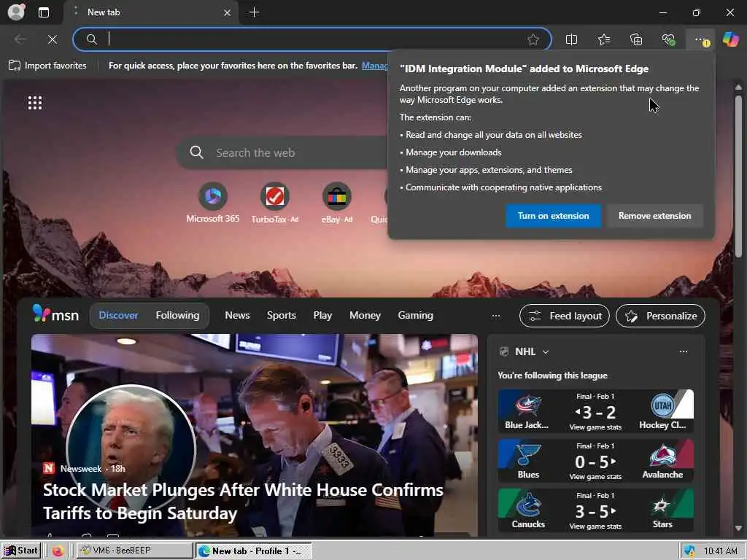Image resolution: width=747 pixels, height=560 pixels.
Task: View game stats for Blue Jackets match
Action: coord(595,427)
